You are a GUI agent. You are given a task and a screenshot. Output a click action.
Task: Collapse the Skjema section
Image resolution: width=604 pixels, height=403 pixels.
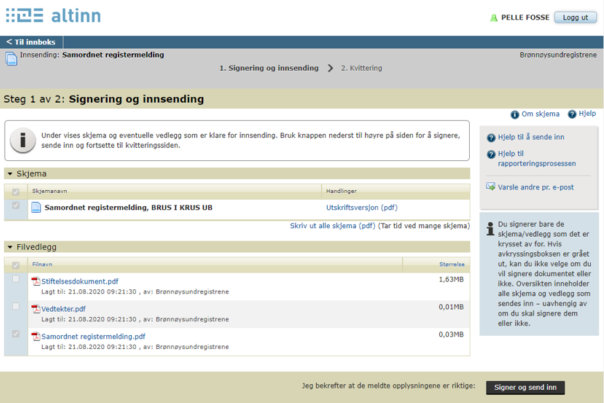[10, 173]
